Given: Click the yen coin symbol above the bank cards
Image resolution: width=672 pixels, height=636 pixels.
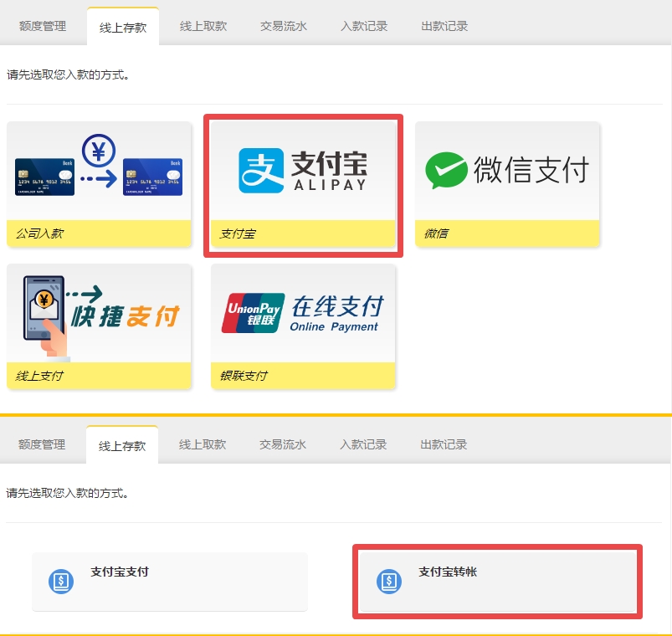Looking at the screenshot, I should (100, 151).
